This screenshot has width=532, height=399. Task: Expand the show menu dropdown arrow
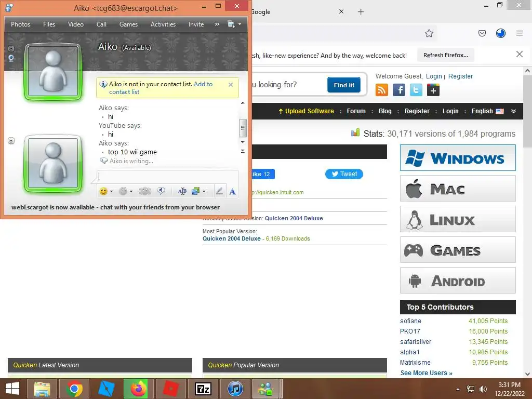pyautogui.click(x=240, y=24)
